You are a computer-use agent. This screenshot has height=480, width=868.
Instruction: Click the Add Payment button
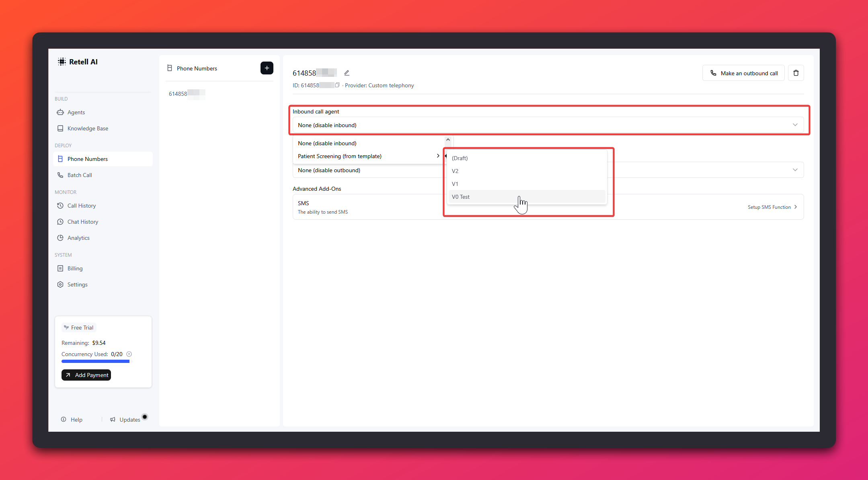86,375
